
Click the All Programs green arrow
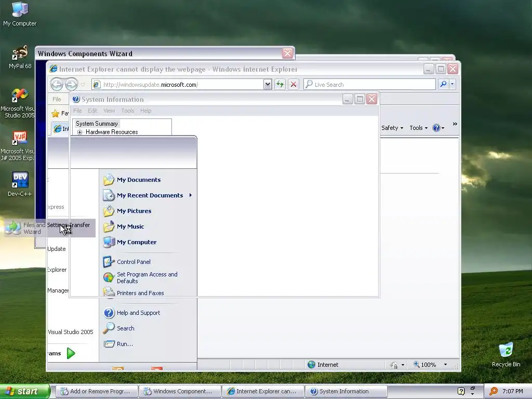click(71, 353)
